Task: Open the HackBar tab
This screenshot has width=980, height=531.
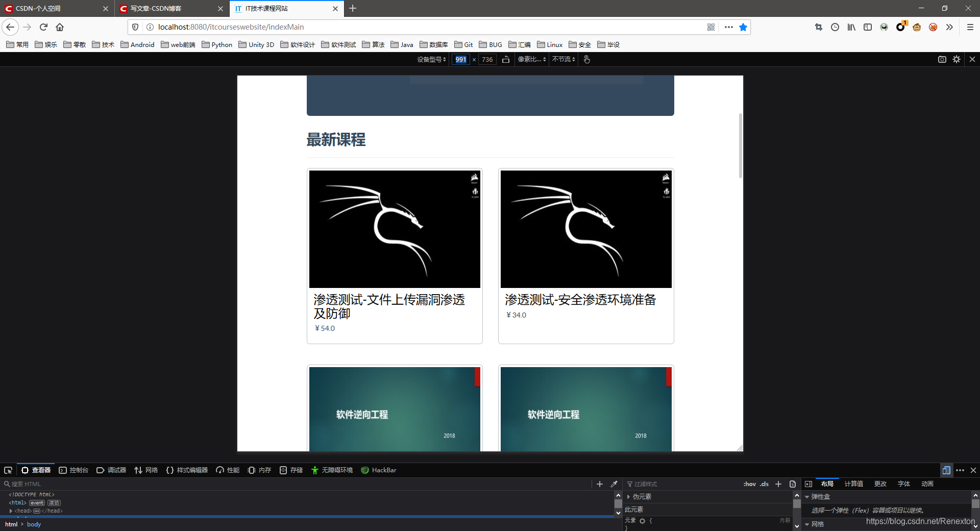Action: point(378,470)
